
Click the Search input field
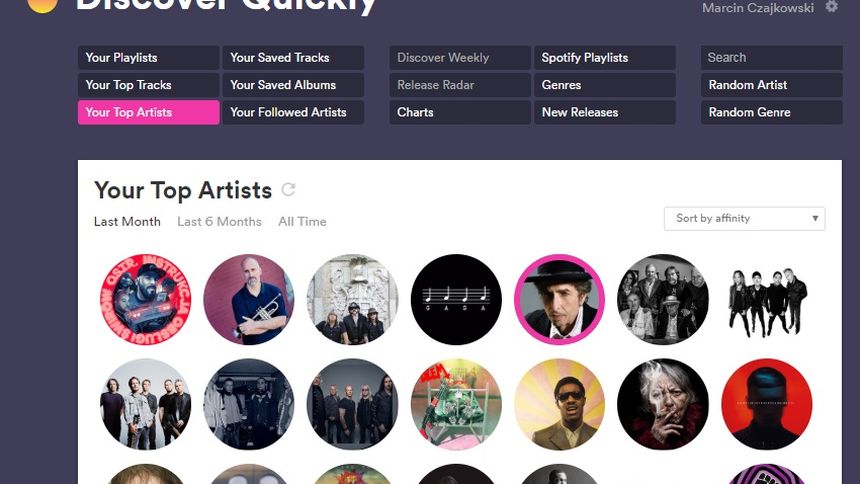(771, 58)
